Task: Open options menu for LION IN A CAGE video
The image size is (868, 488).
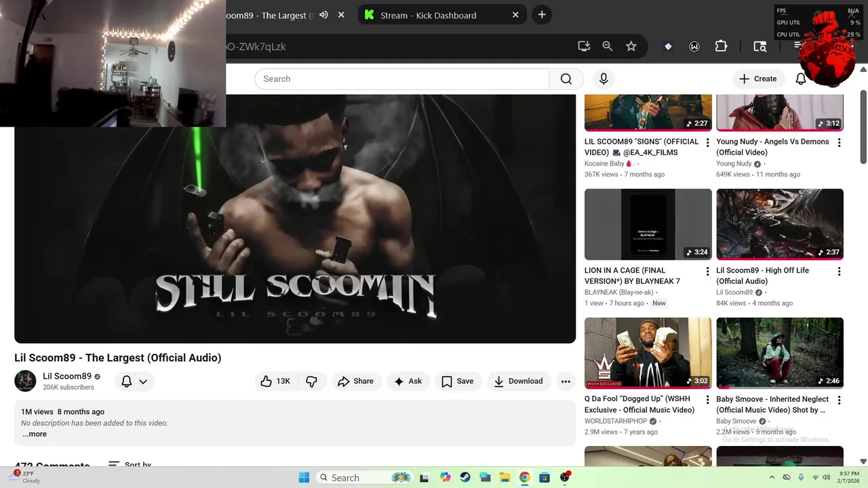Action: tap(707, 271)
